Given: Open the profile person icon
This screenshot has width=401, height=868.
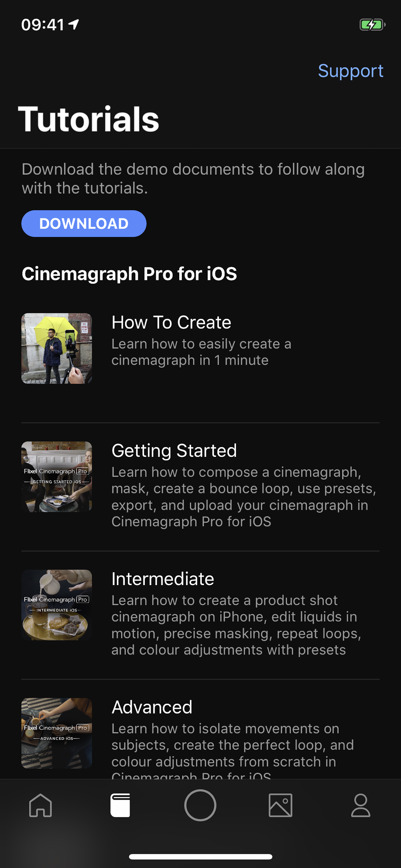Looking at the screenshot, I should pos(361,805).
